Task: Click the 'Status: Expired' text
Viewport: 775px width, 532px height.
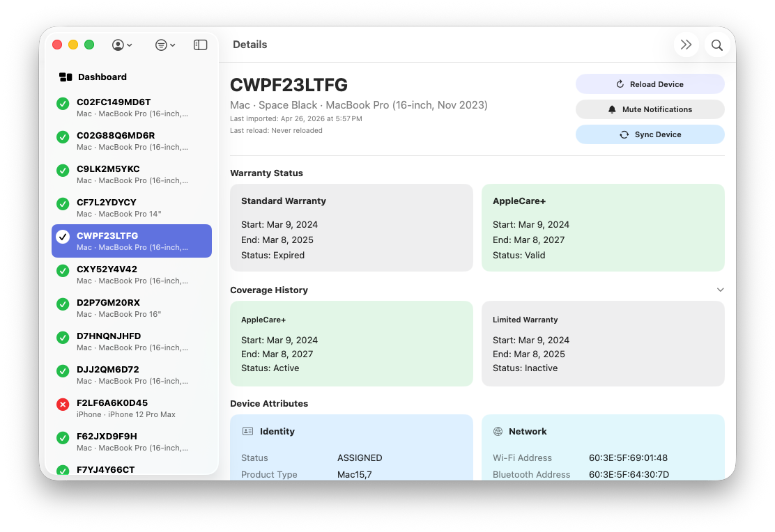Action: pos(273,256)
